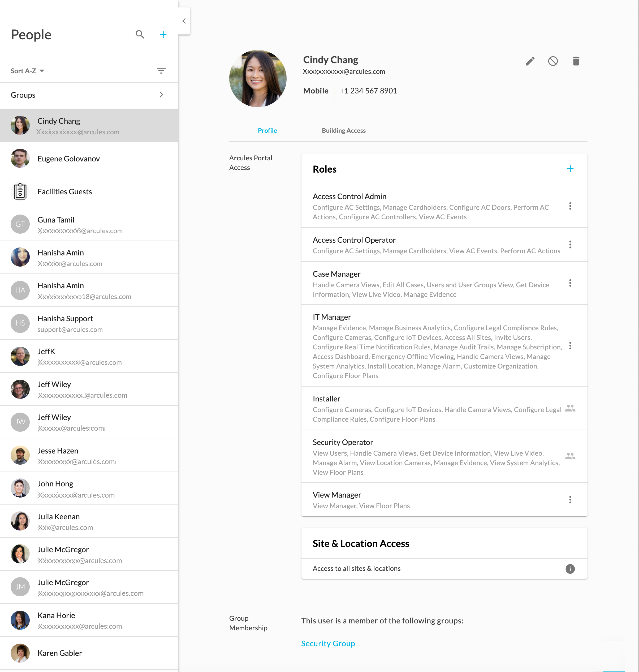Click the Case Manager role name
The height and width of the screenshot is (672, 639).
(x=336, y=274)
